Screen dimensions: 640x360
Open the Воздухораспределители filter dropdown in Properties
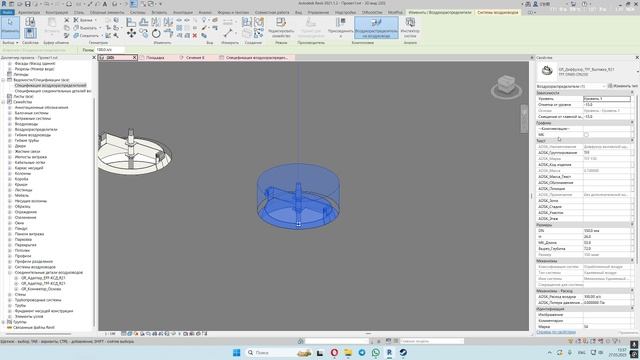[x=571, y=86]
